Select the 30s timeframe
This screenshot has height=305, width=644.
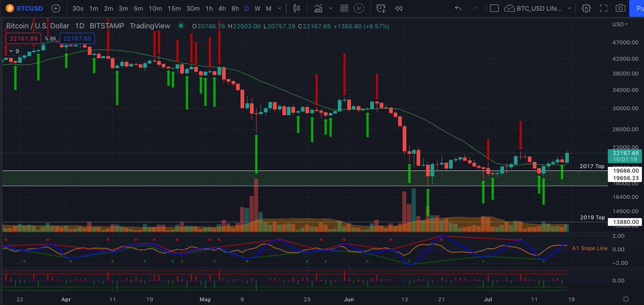click(x=78, y=9)
